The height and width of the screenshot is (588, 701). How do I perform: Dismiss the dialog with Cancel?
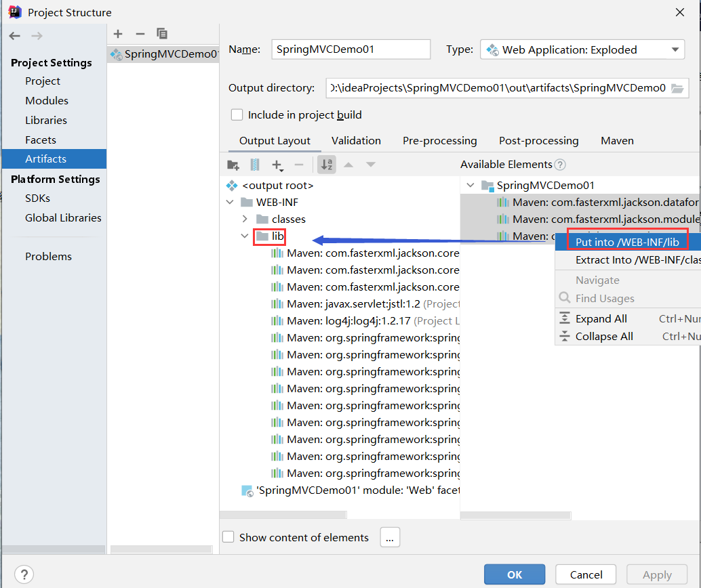coord(586,574)
